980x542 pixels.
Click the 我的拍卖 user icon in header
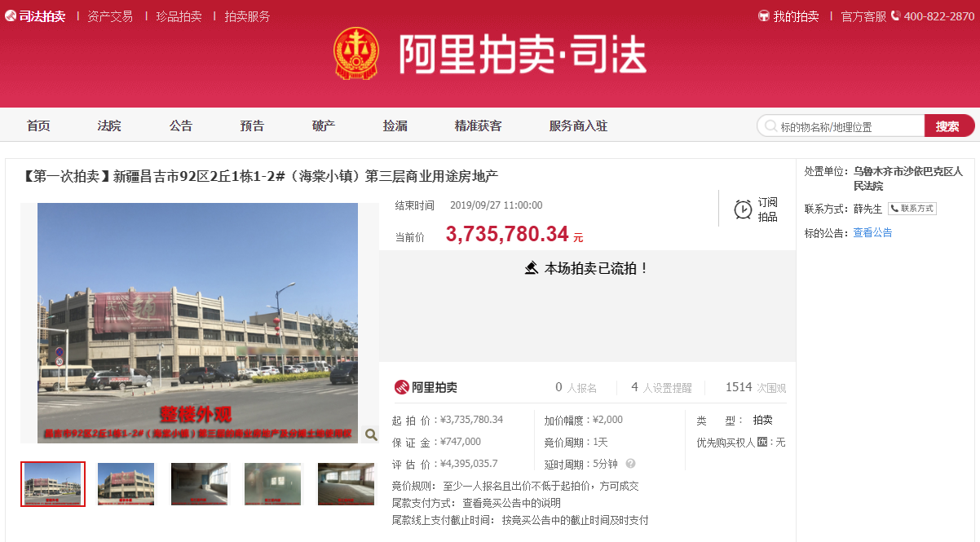(764, 16)
